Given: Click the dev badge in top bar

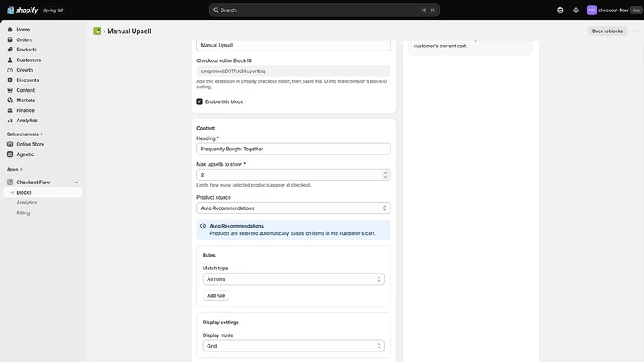Looking at the screenshot, I should click(x=636, y=10).
